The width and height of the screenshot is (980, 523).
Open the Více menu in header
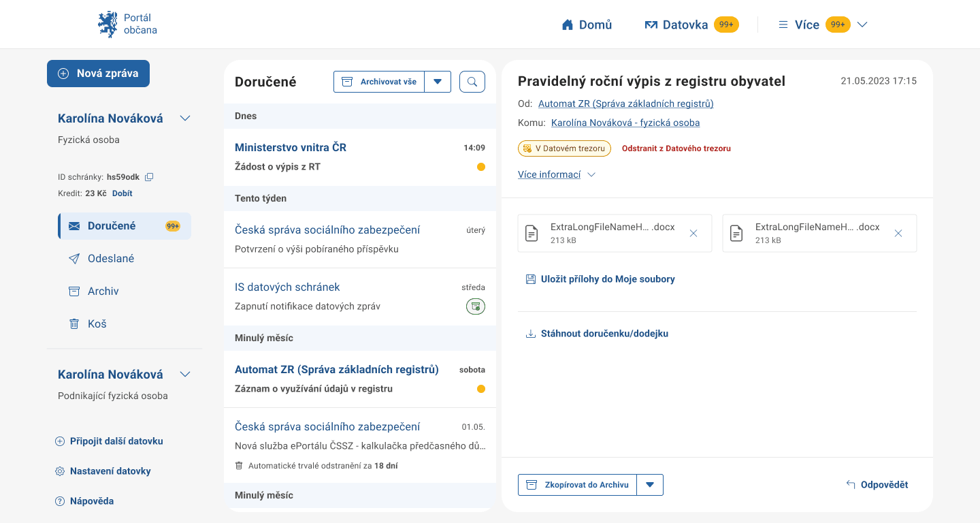822,25
